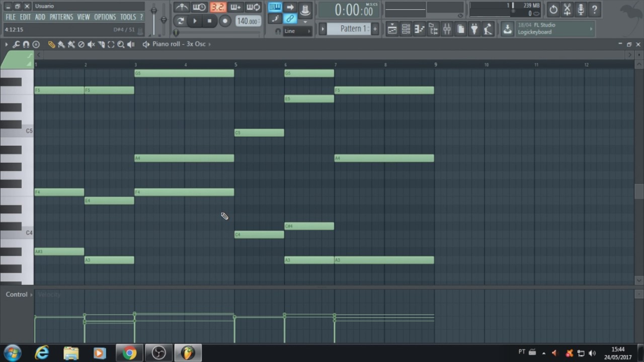
Task: Open the Line snap dropdown
Action: pyautogui.click(x=298, y=31)
